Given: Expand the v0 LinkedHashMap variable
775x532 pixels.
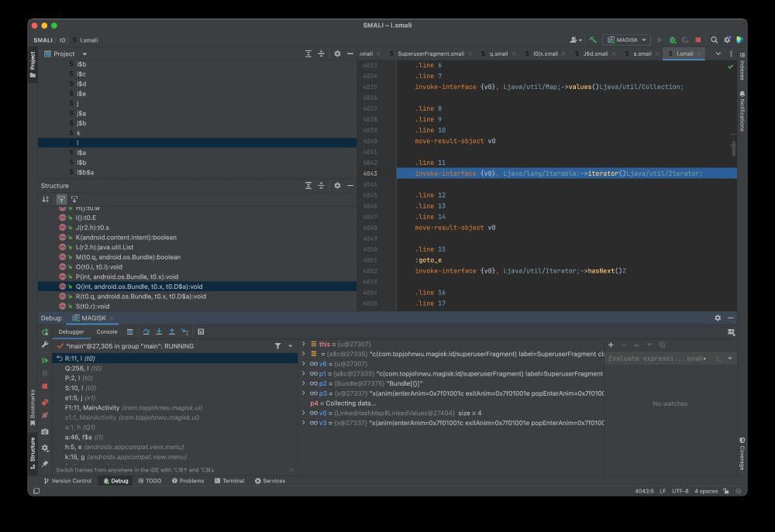Looking at the screenshot, I should 304,413.
